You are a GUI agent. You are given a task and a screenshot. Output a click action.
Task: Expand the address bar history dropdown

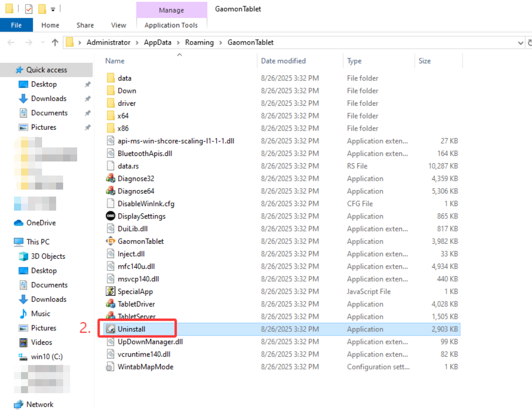click(520, 43)
